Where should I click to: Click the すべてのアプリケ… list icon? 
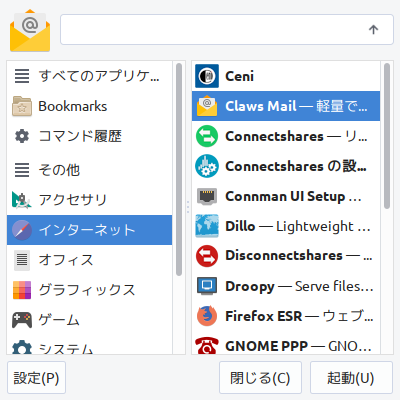[x=22, y=76]
